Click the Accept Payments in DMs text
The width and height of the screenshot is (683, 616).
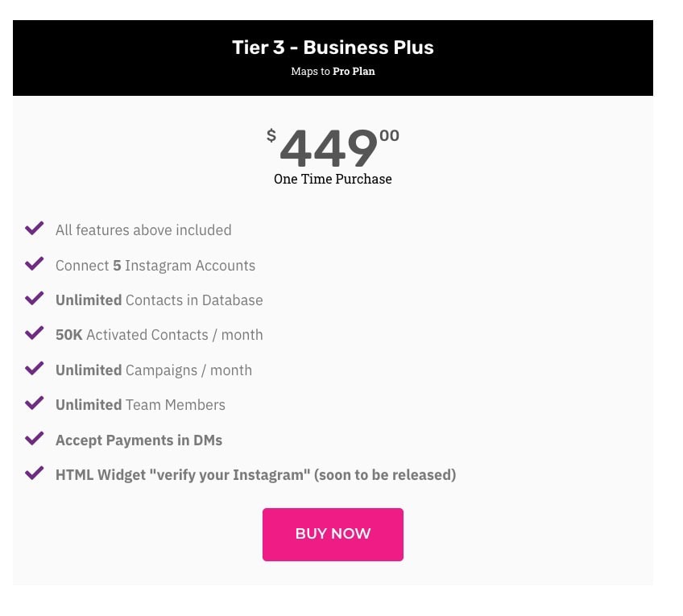click(139, 440)
